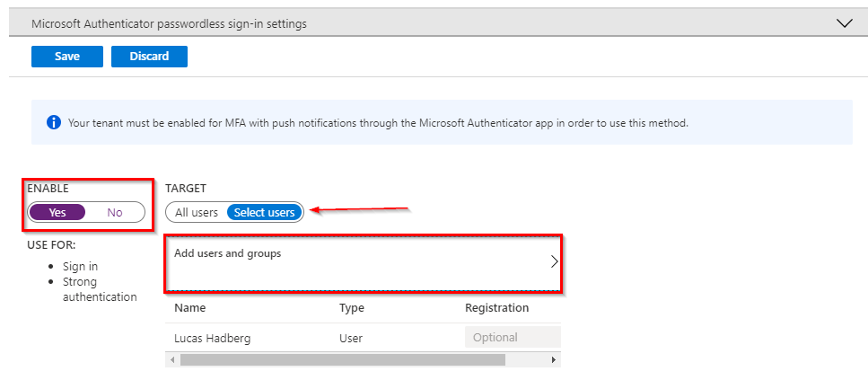Click the blue info icon in the banner
The height and width of the screenshot is (389, 868).
(x=54, y=122)
